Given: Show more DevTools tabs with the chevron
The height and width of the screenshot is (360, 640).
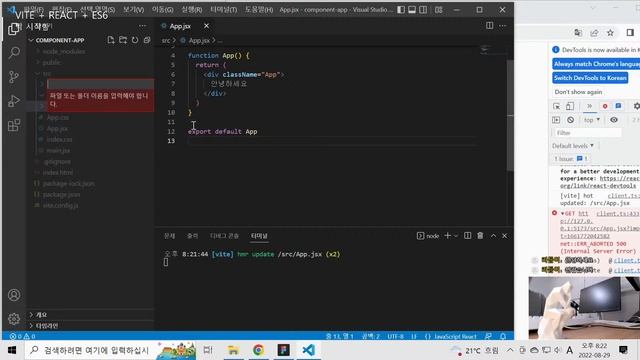Looking at the screenshot, I should [x=589, y=106].
